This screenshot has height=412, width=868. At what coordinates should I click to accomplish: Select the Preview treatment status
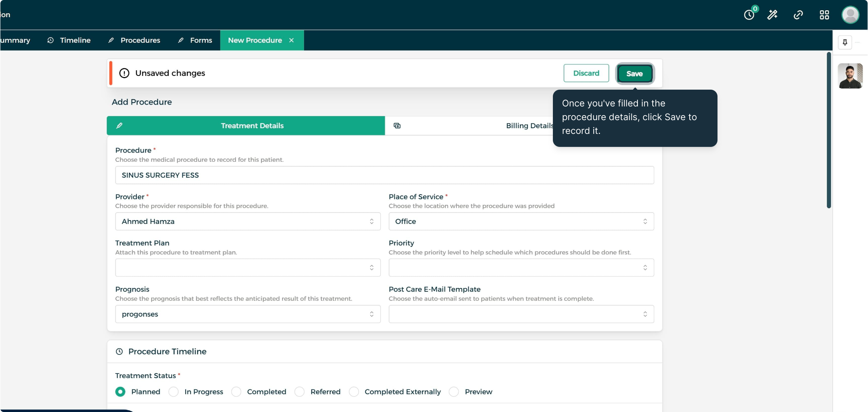pyautogui.click(x=454, y=392)
